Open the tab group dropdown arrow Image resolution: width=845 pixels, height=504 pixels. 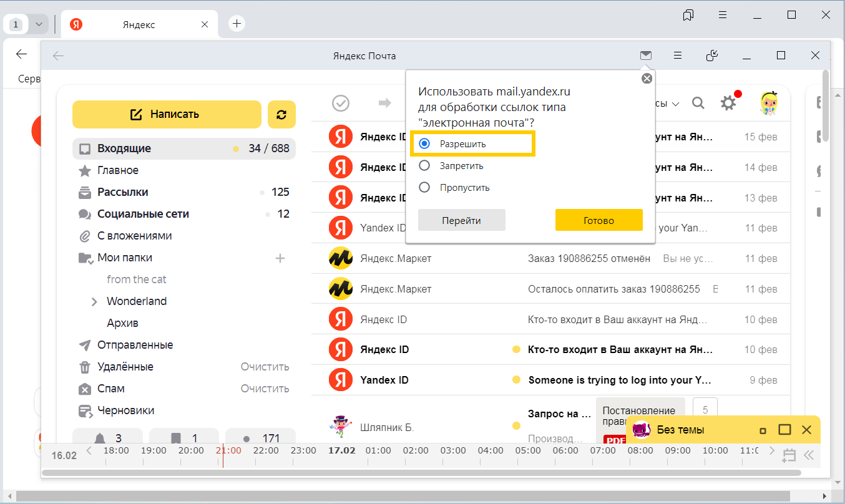(39, 24)
